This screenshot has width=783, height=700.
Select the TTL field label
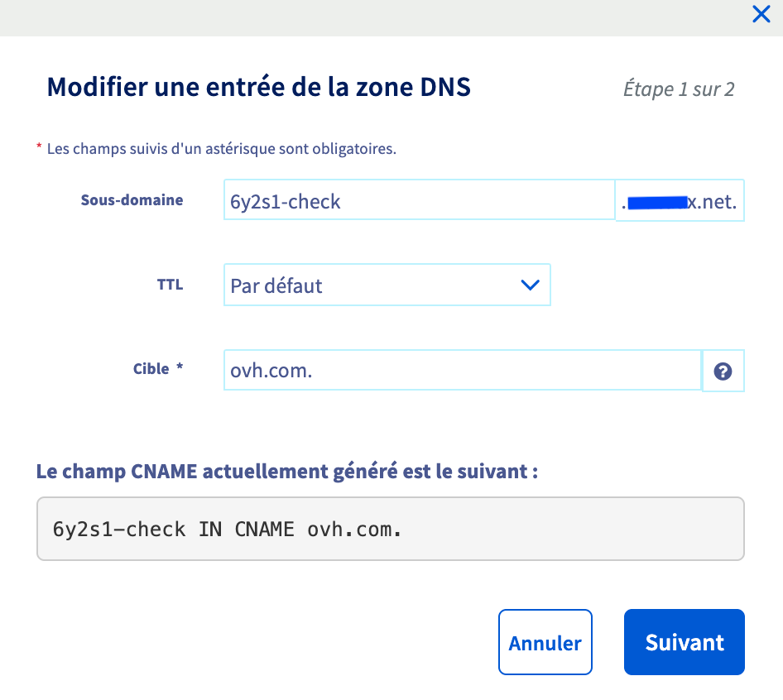pos(170,285)
